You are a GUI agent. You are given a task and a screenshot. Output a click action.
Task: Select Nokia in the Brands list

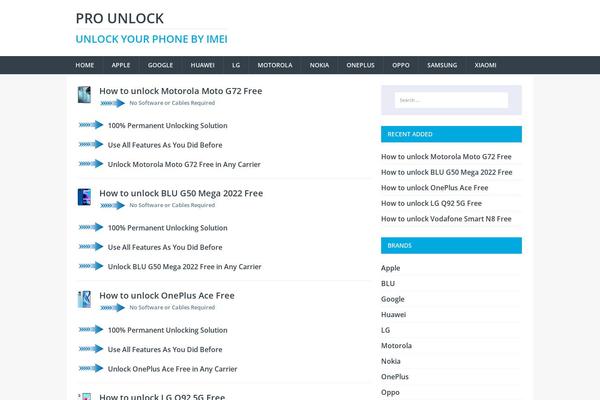391,361
